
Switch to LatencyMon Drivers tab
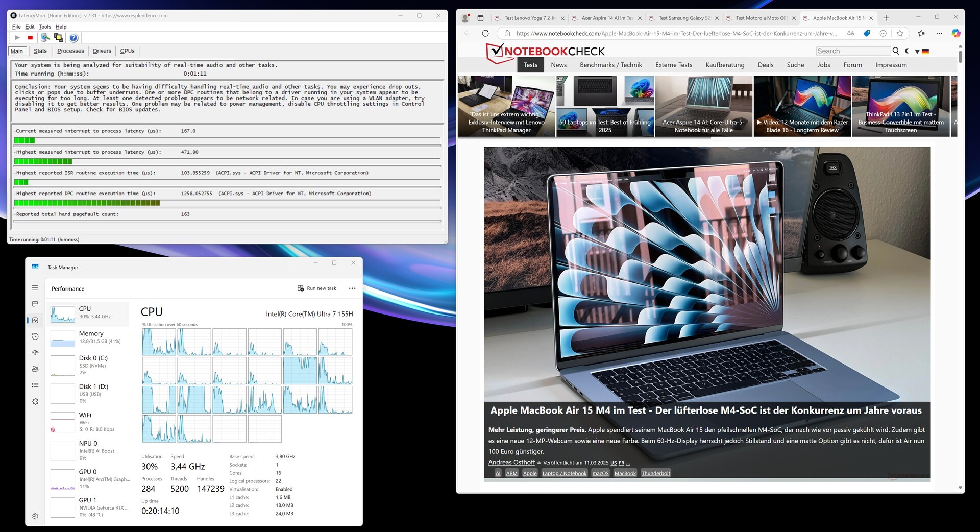point(102,51)
